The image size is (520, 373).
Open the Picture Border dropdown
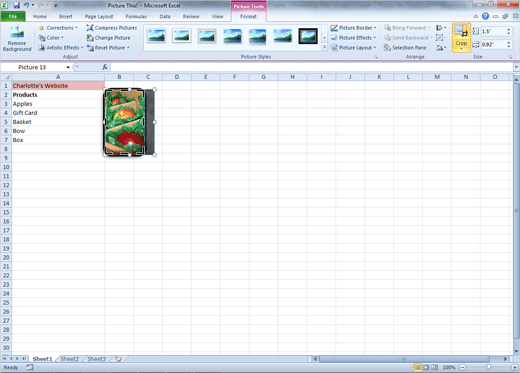[353, 28]
